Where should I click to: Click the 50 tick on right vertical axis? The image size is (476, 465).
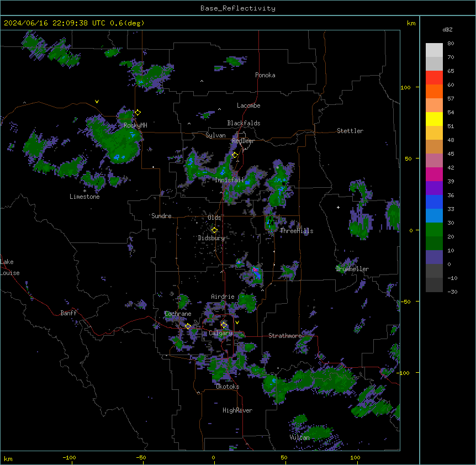coord(408,159)
